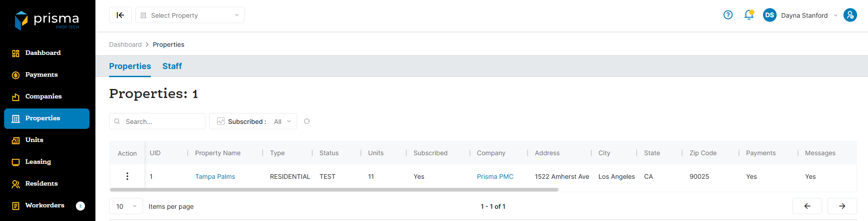Click the horizontal table scrollbar
This screenshot has height=221, width=868.
pos(334,190)
